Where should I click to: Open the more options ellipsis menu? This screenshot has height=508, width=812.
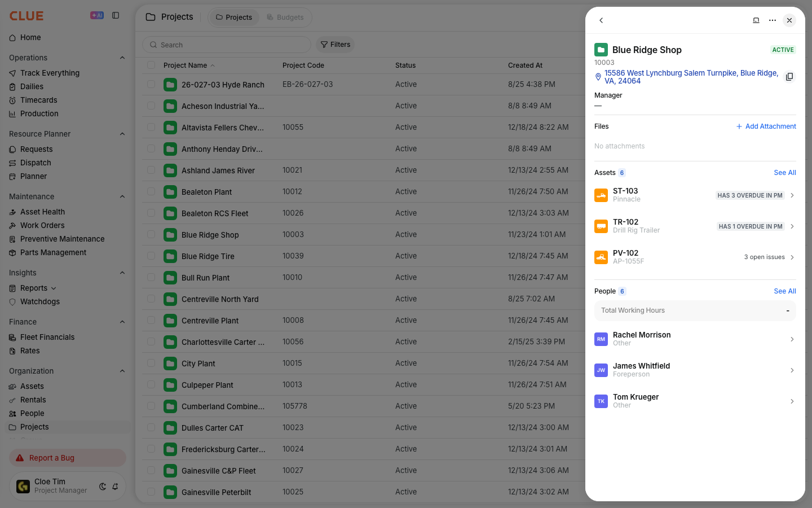click(773, 20)
